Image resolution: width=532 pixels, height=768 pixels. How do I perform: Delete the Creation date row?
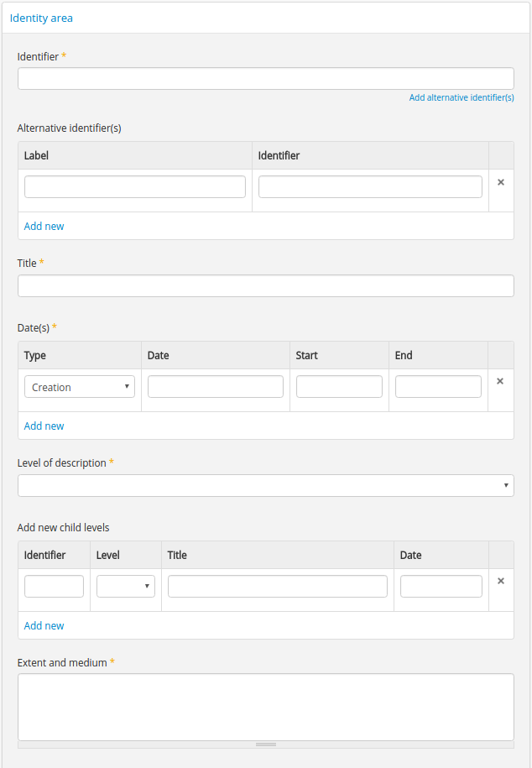tap(501, 381)
